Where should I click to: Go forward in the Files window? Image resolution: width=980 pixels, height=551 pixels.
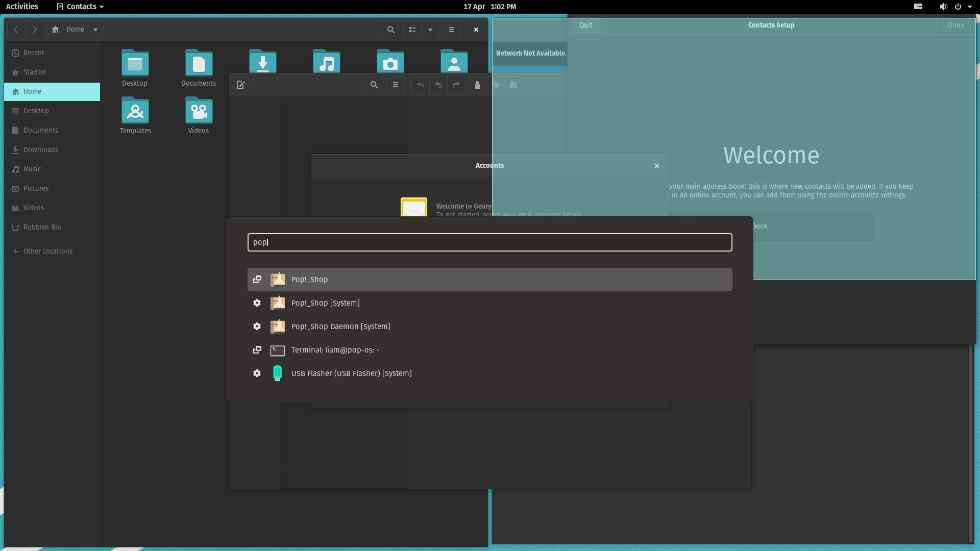click(34, 30)
